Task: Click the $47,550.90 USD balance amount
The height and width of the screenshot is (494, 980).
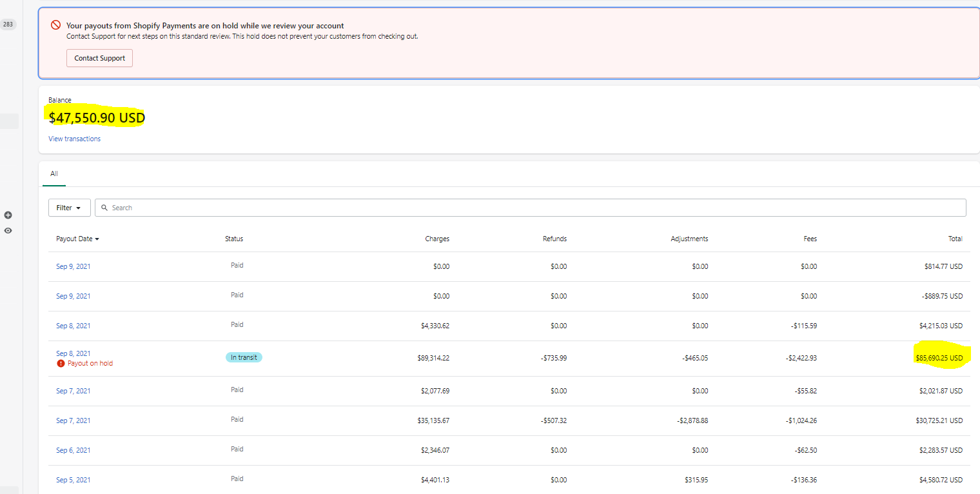Action: [x=97, y=118]
